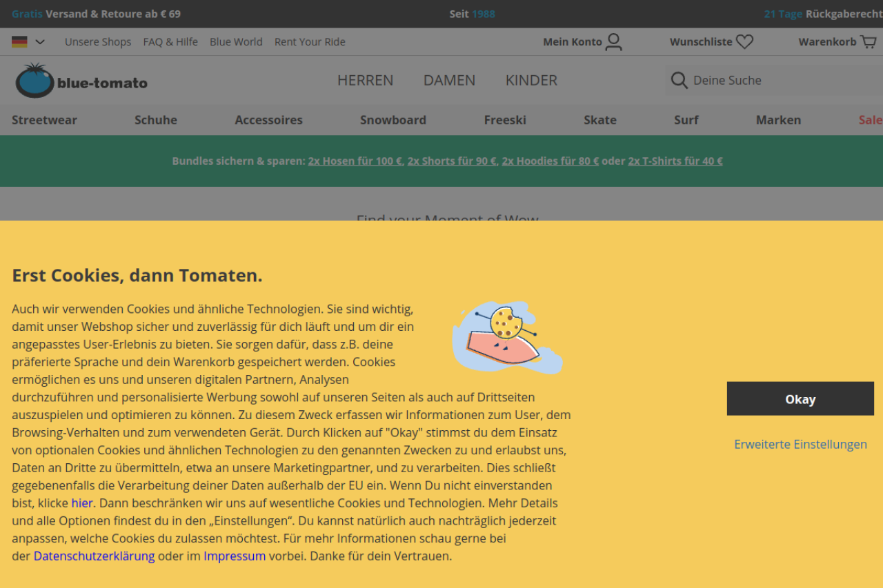Open Erweiterte Einstellungen cookie settings
883x588 pixels.
pyautogui.click(x=800, y=445)
